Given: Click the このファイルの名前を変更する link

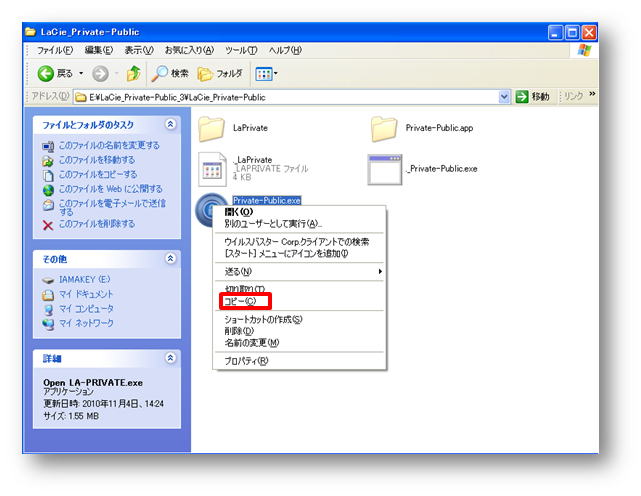Looking at the screenshot, I should pos(109,145).
